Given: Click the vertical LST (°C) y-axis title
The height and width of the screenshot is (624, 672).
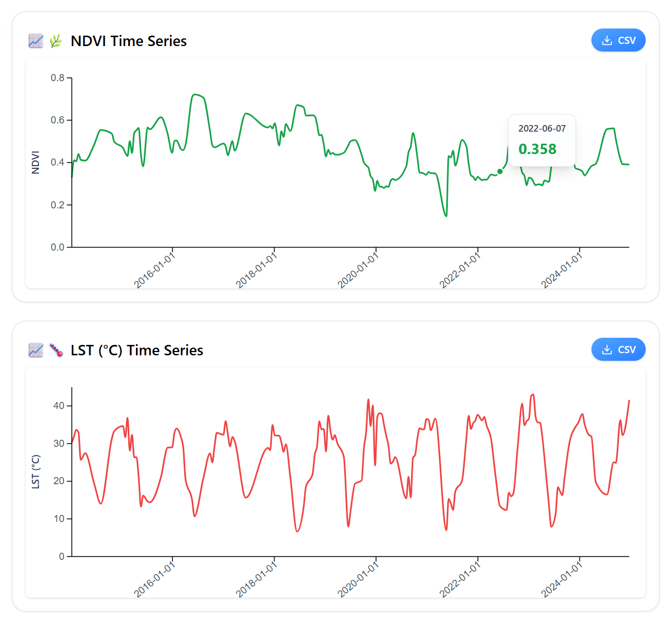Looking at the screenshot, I should [36, 472].
